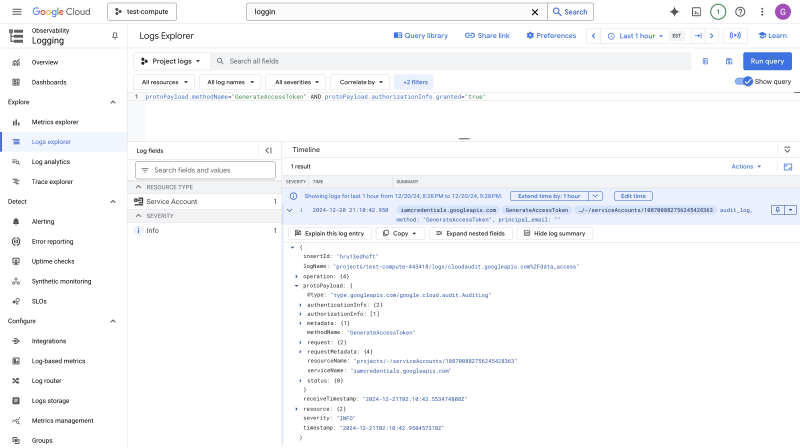
Task: Click the +2 filters chip
Action: 415,82
